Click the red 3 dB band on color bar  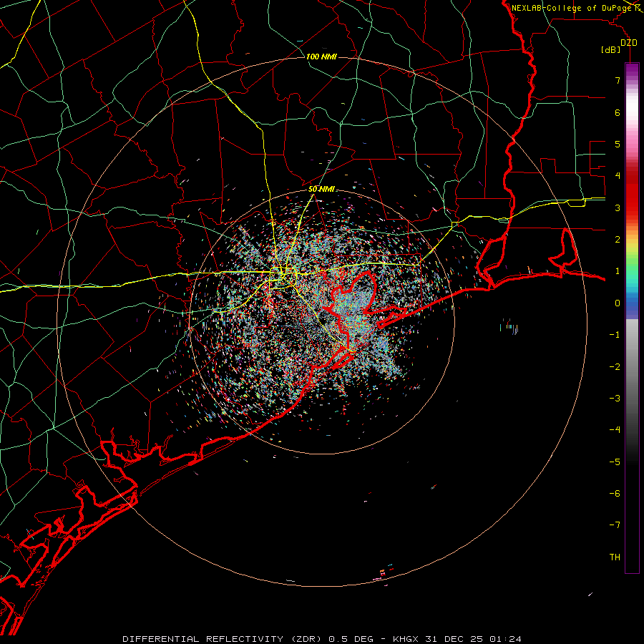point(632,208)
